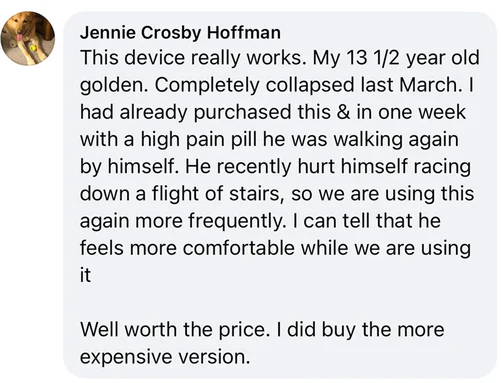This screenshot has height=383, width=503.
Task: Click the text "by himself"
Action: coord(128,166)
